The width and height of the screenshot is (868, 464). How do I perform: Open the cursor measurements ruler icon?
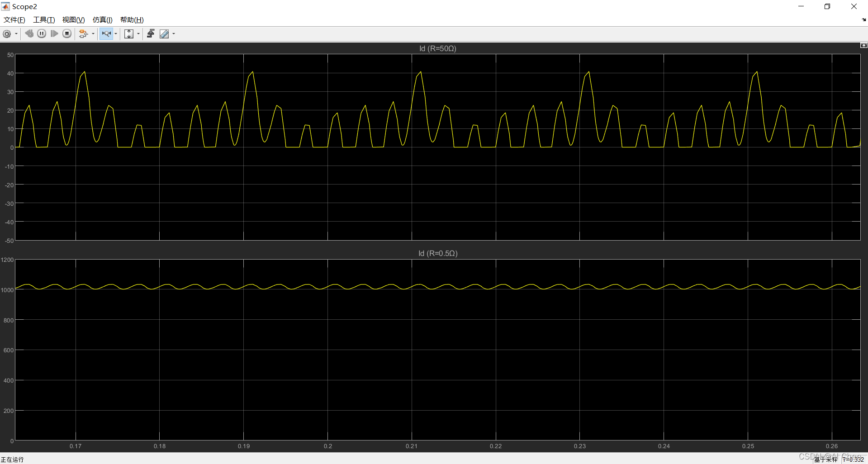click(x=164, y=34)
